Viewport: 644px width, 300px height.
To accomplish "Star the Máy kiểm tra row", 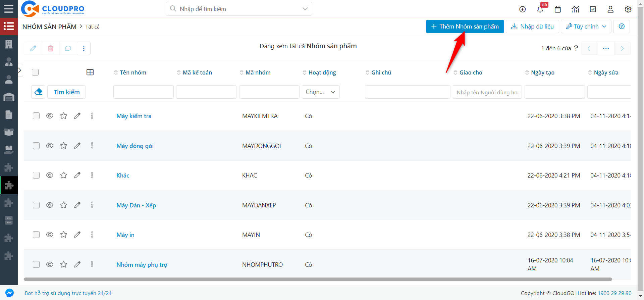I will coord(63,116).
